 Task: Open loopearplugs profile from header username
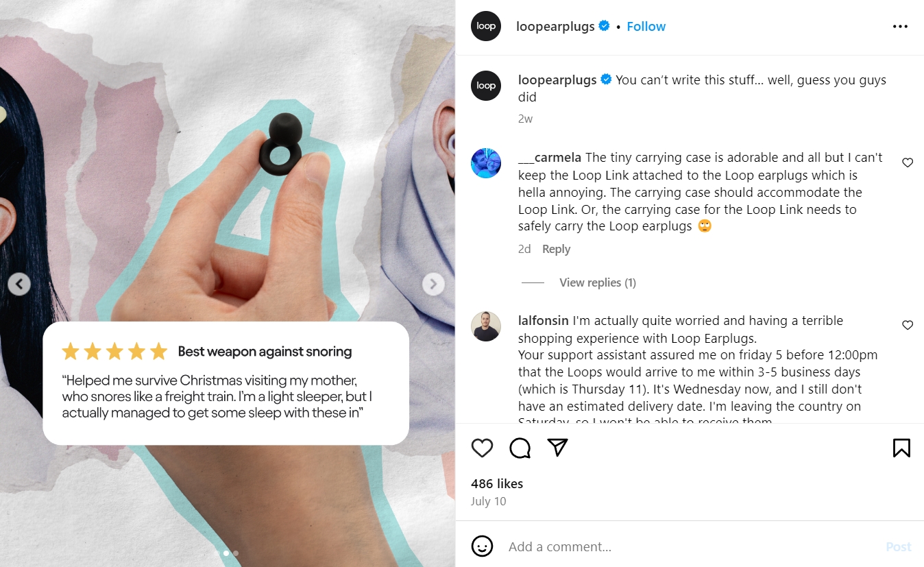coord(555,27)
